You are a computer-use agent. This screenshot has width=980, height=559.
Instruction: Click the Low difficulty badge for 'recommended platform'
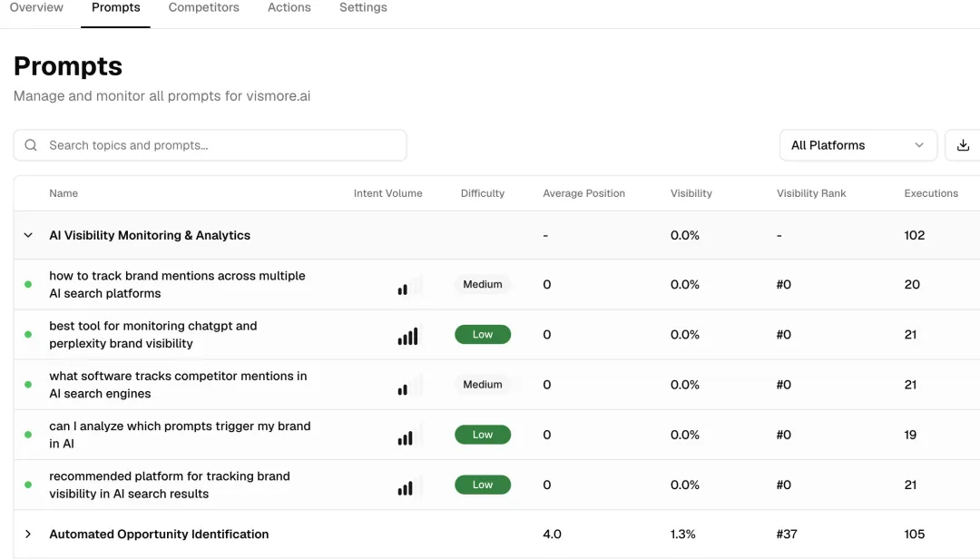pos(483,485)
